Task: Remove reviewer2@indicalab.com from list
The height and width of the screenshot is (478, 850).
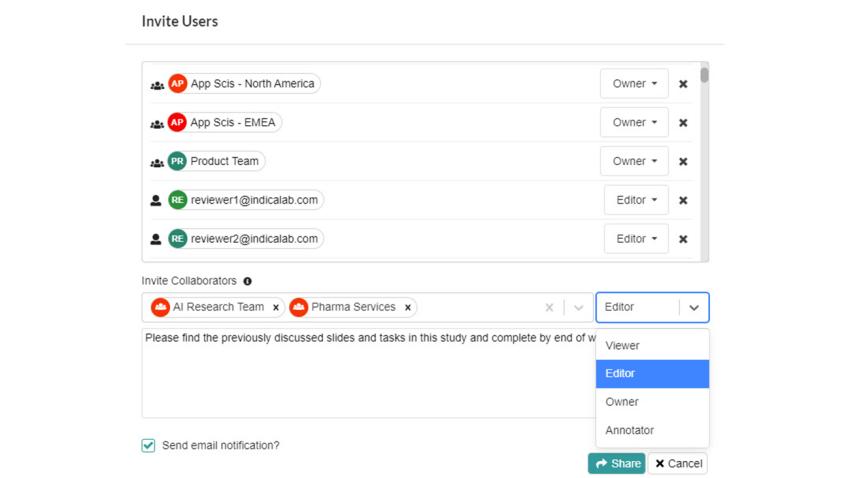Action: pos(683,239)
